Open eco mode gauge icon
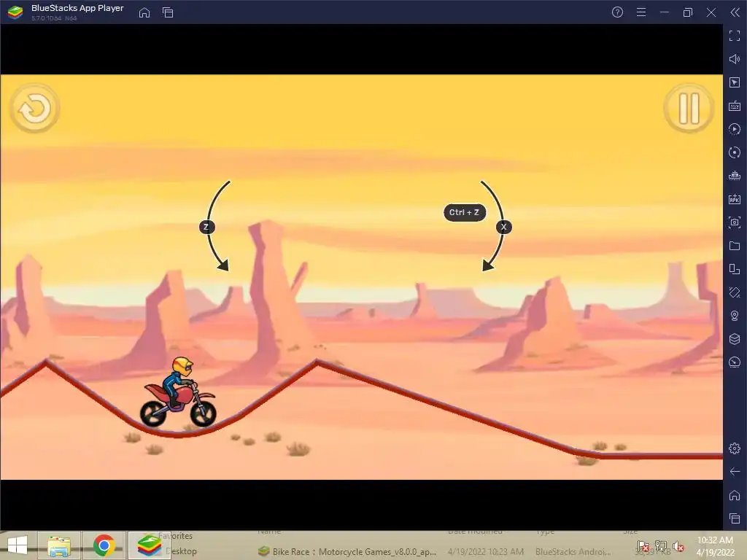Screen dimensions: 747x560 tap(735, 362)
